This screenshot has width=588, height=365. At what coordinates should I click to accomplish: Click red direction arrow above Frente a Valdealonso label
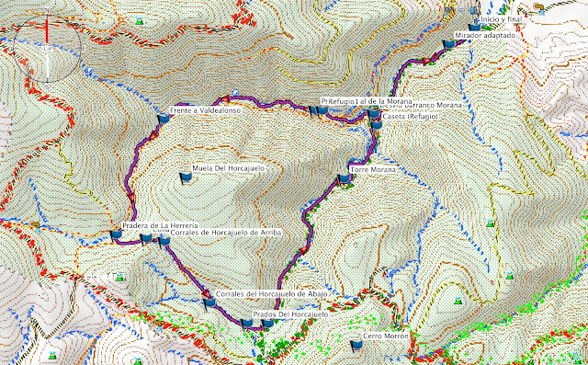coord(224,99)
